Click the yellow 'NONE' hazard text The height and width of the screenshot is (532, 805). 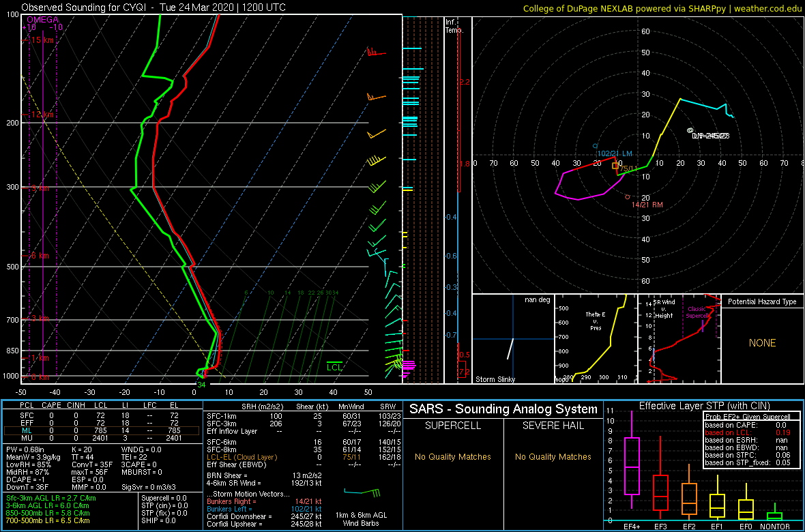pos(762,343)
